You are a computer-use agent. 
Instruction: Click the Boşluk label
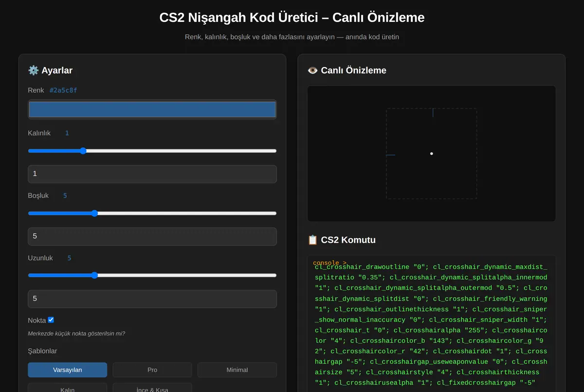click(38, 196)
